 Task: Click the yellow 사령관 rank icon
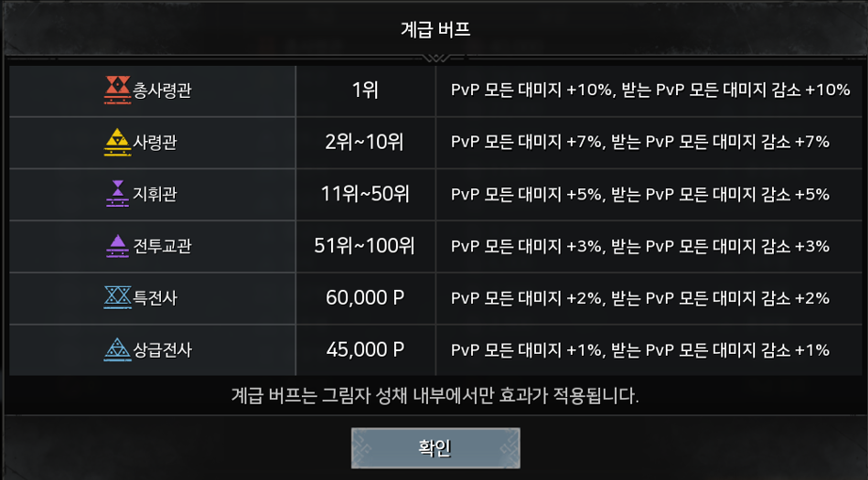[118, 142]
